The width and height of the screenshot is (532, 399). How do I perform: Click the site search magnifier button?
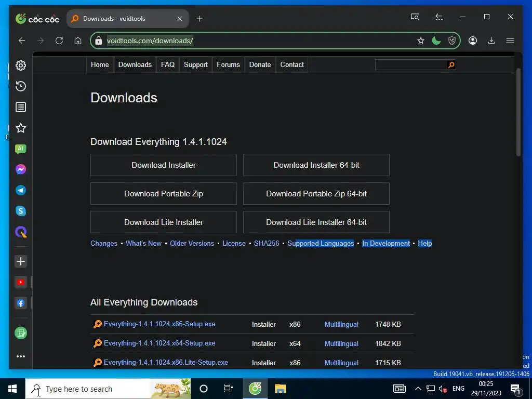(x=451, y=65)
